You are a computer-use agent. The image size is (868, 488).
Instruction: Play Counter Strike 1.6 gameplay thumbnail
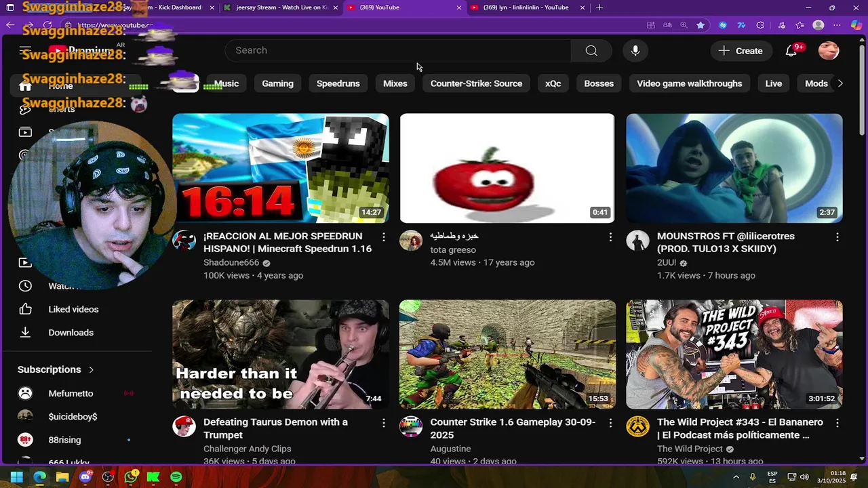coord(507,354)
